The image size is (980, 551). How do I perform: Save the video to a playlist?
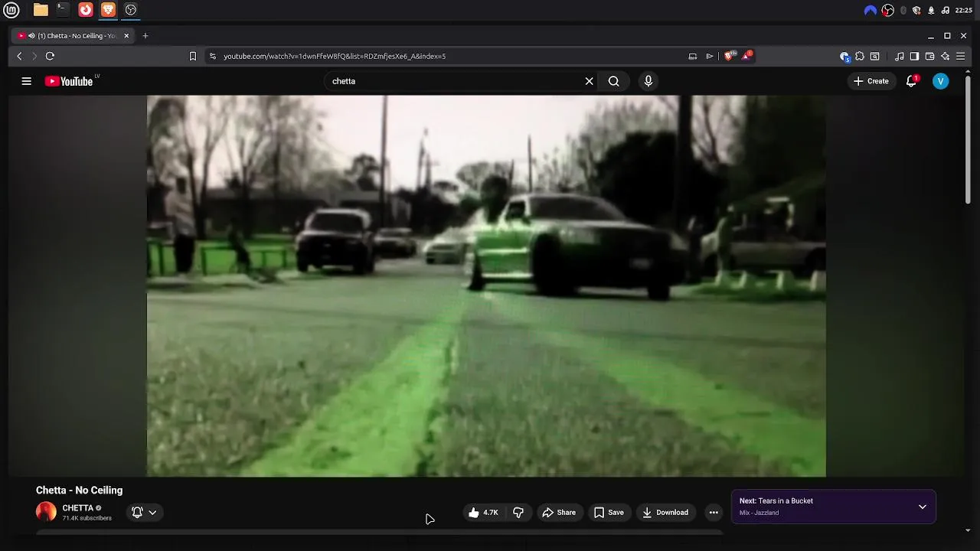click(609, 513)
